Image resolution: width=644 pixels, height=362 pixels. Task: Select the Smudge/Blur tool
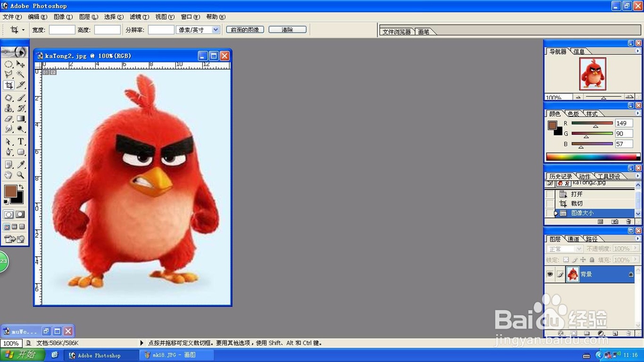coord(8,129)
